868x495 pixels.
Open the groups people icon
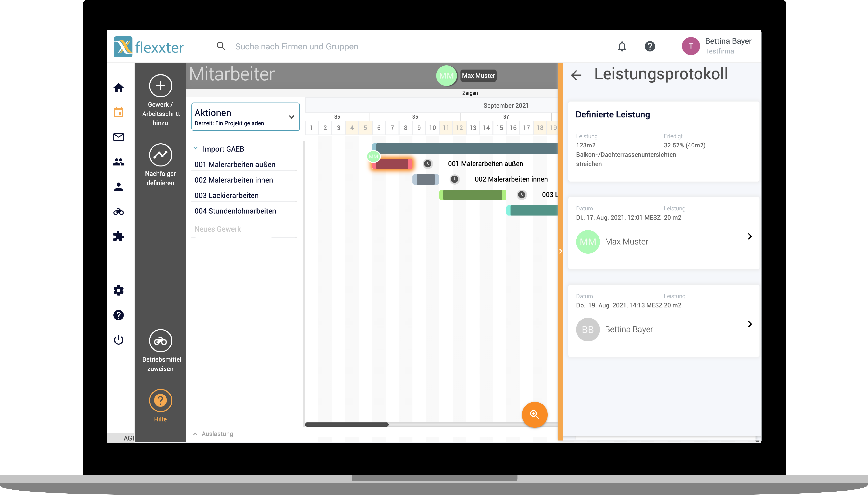(x=118, y=162)
